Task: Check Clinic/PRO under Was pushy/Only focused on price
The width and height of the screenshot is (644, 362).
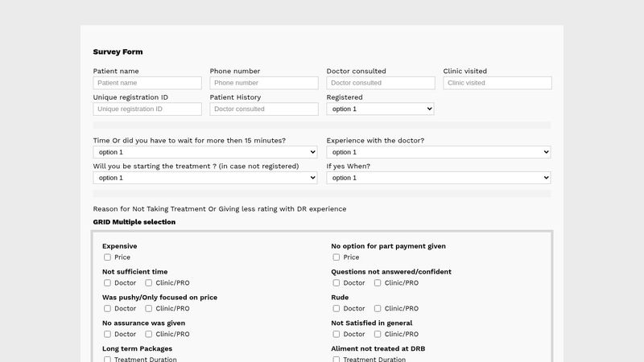Action: coord(149,308)
